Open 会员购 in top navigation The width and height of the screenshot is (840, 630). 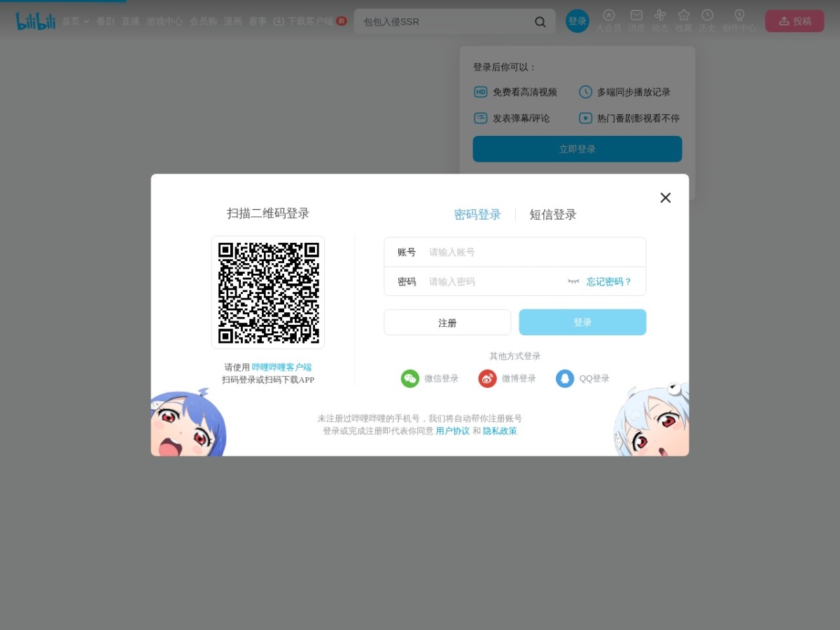pos(204,22)
